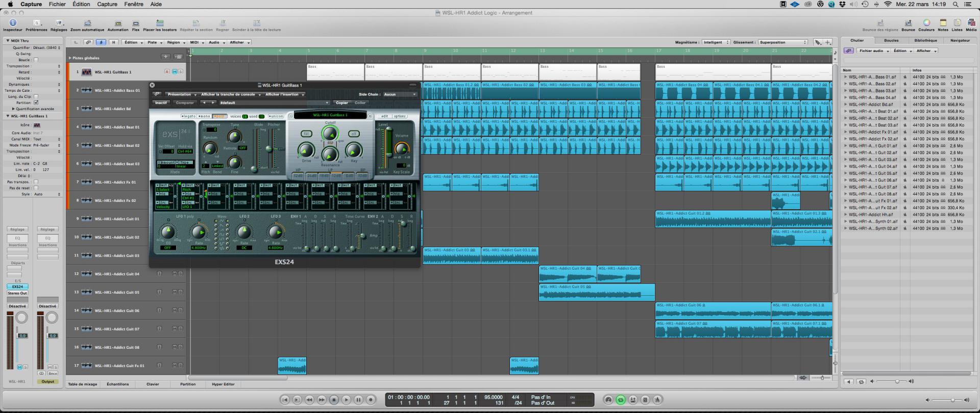980x413 pixels.
Task: Activate Zoom automatique in toolbar
Action: tap(87, 23)
